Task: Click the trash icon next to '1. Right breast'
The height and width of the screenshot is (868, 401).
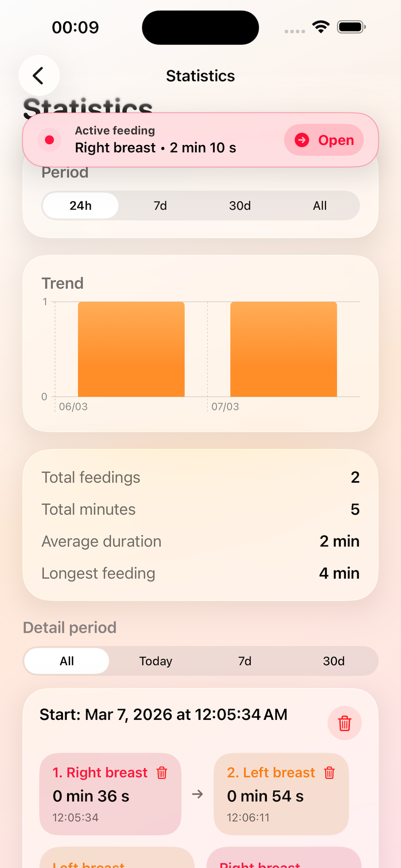Action: tap(161, 773)
